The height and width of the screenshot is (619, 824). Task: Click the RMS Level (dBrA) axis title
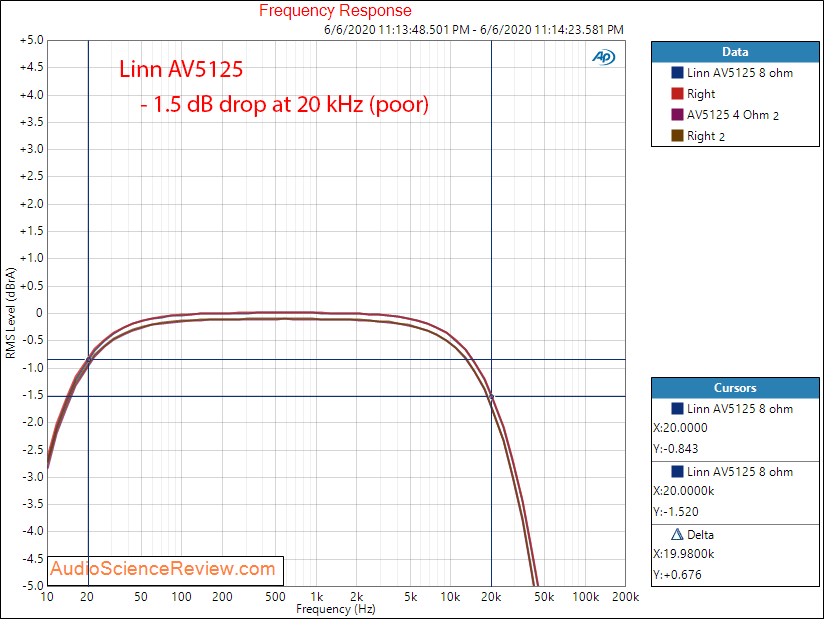(x=11, y=313)
